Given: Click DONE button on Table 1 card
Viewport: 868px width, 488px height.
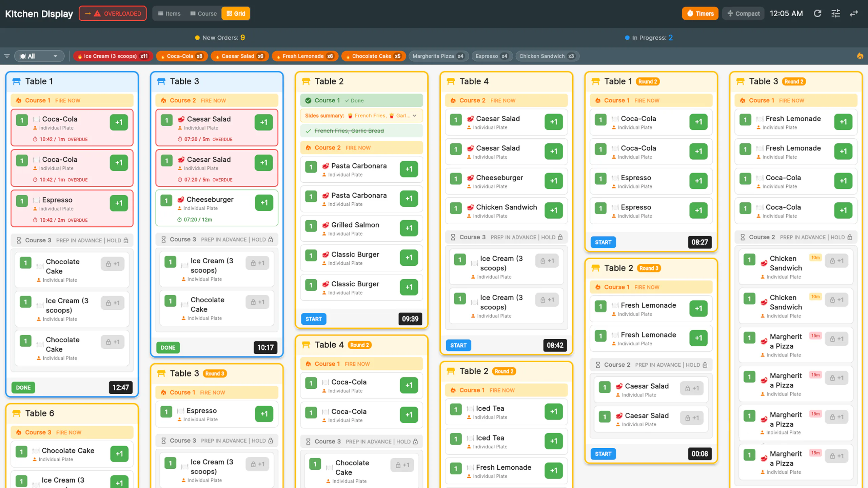Looking at the screenshot, I should pos(23,387).
